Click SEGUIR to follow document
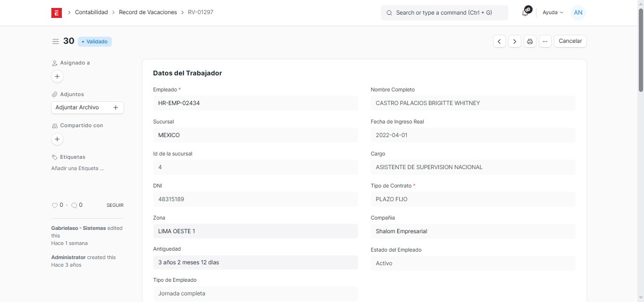Viewport: 644px width, 302px height. click(115, 205)
